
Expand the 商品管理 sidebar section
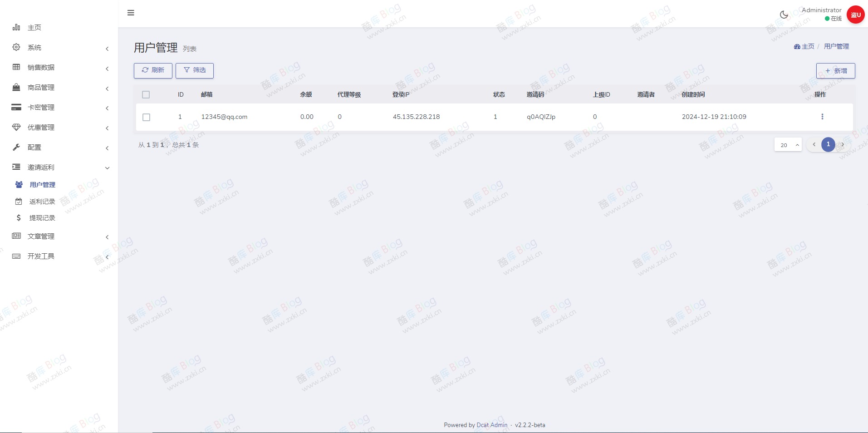(40, 88)
